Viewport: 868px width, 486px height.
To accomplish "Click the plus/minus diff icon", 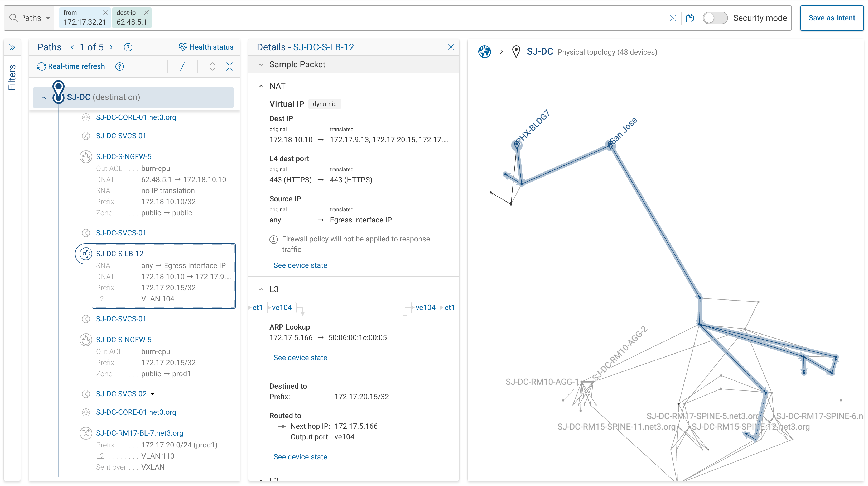I will [x=182, y=66].
